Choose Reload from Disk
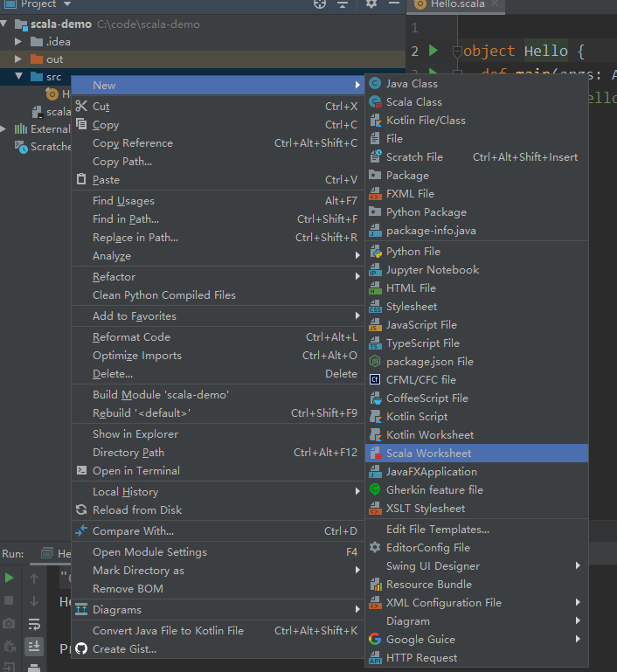The width and height of the screenshot is (617, 672). [218, 510]
